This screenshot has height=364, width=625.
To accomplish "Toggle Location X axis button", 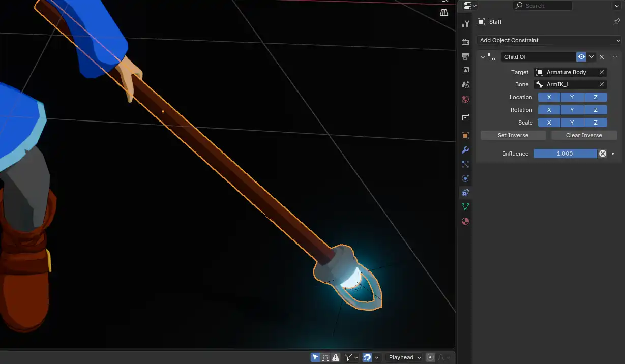I will point(549,97).
